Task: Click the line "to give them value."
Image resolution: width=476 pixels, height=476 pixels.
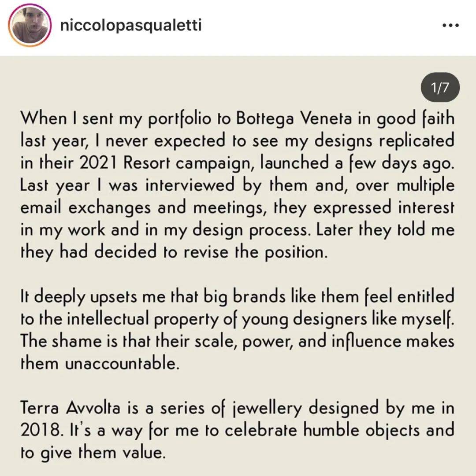Action: pos(93,453)
